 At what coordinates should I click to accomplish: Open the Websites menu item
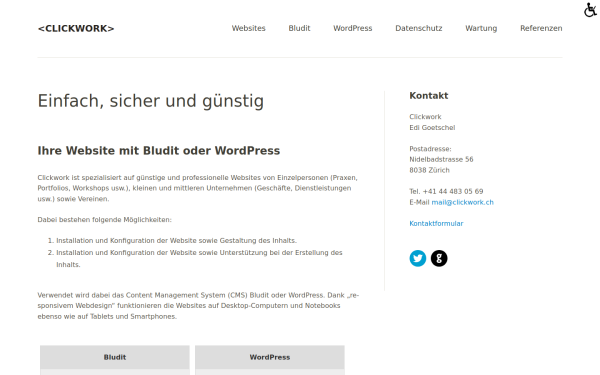(248, 28)
